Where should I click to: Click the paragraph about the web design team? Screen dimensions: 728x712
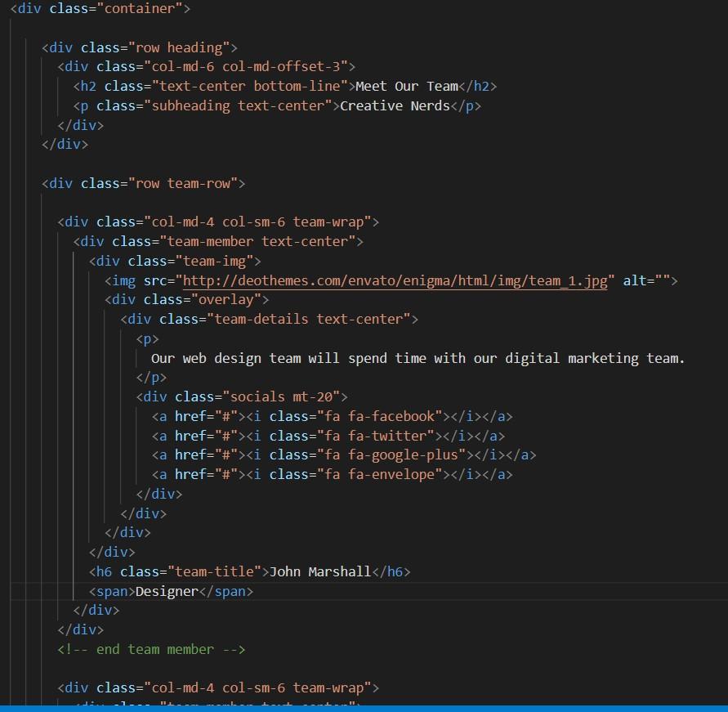point(417,358)
